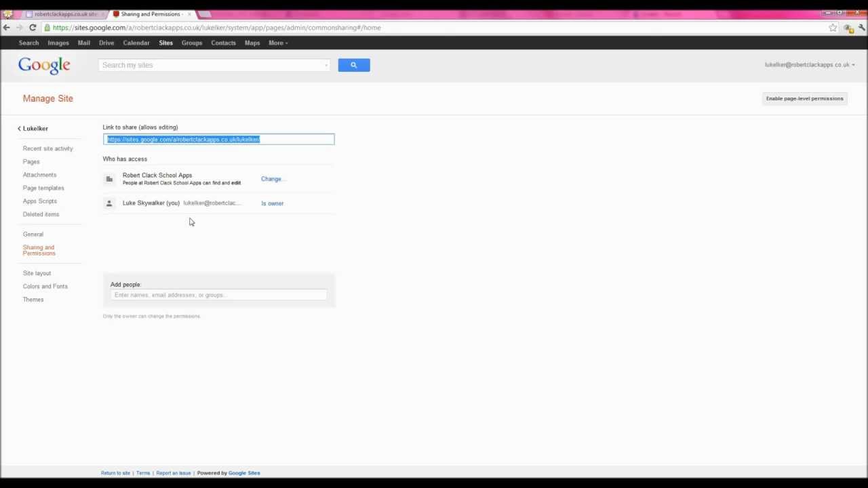Bookmark this page with the star icon
868x488 pixels.
point(833,28)
